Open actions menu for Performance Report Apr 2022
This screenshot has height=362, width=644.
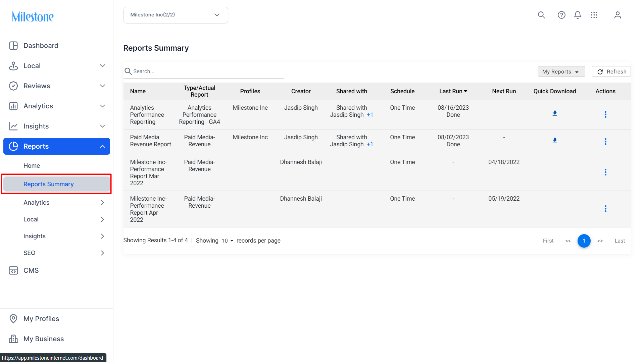pos(605,209)
